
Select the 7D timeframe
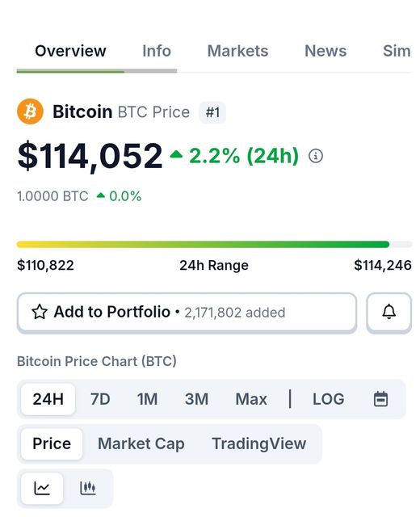coord(100,399)
